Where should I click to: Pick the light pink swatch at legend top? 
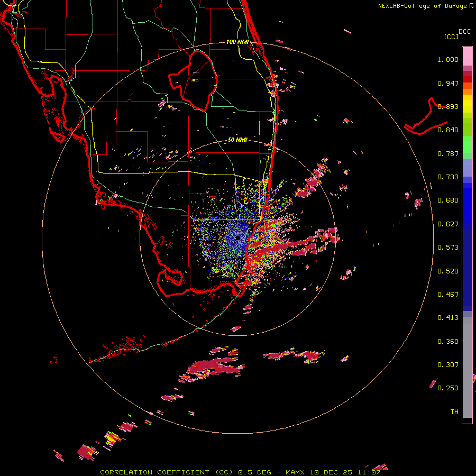point(467,57)
